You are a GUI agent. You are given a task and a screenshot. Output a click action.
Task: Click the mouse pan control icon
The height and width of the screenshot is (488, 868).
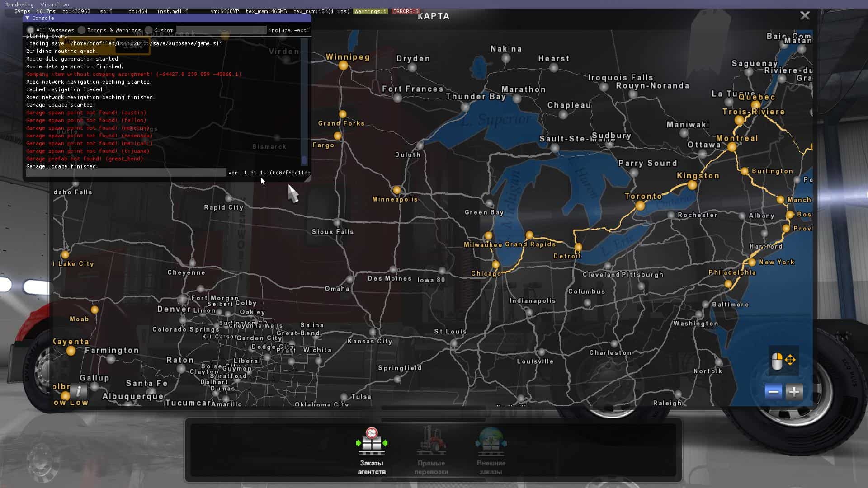[783, 361]
